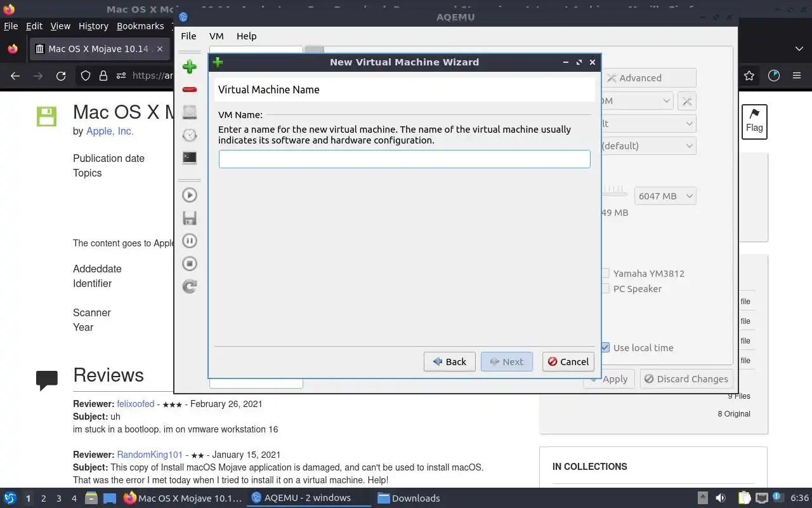Open network tray icon

coord(762,498)
